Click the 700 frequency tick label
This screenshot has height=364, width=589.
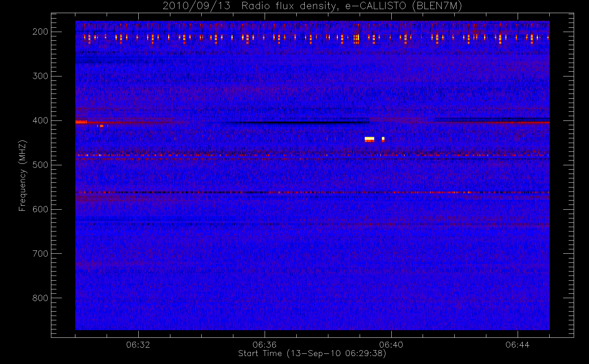click(x=40, y=254)
